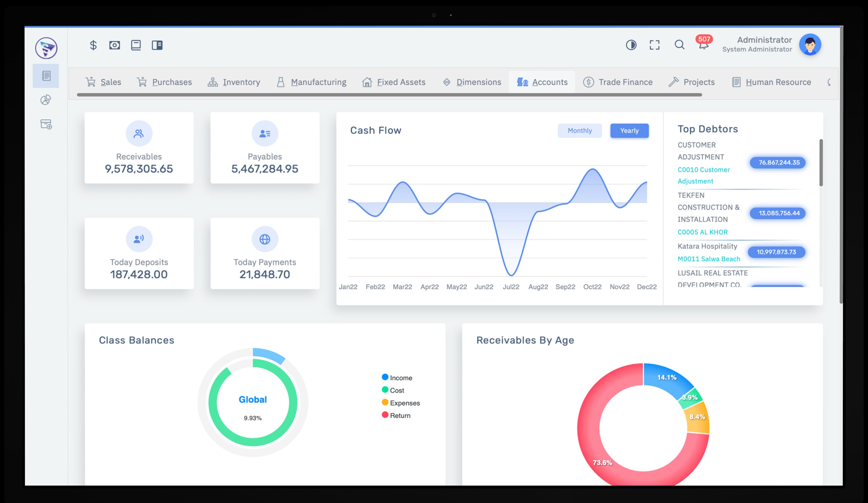This screenshot has height=503, width=868.
Task: Click the layout panel icon in the top toolbar
Action: pyautogui.click(x=158, y=45)
